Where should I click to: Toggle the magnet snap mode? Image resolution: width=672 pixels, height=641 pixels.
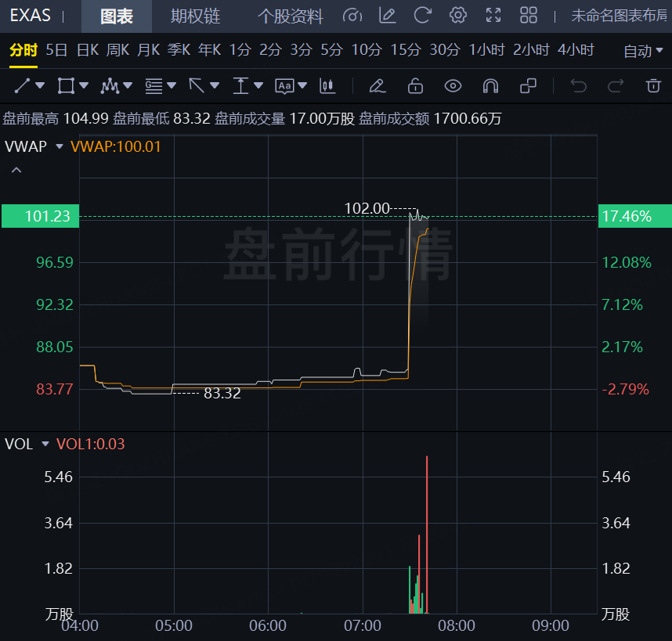490,85
